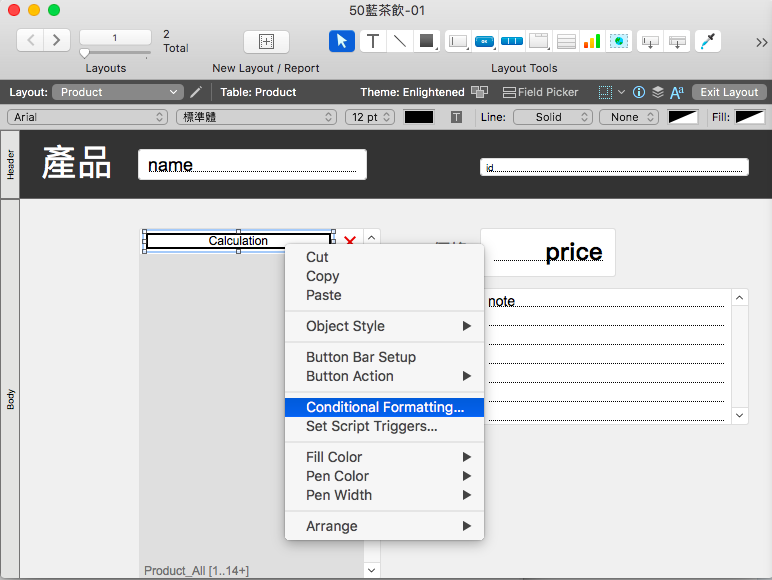The image size is (772, 580).
Task: Select the Field tool icon
Action: (x=650, y=41)
